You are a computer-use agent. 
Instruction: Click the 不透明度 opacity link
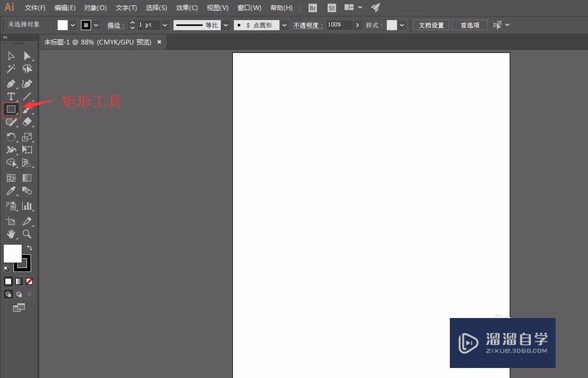tap(308, 25)
